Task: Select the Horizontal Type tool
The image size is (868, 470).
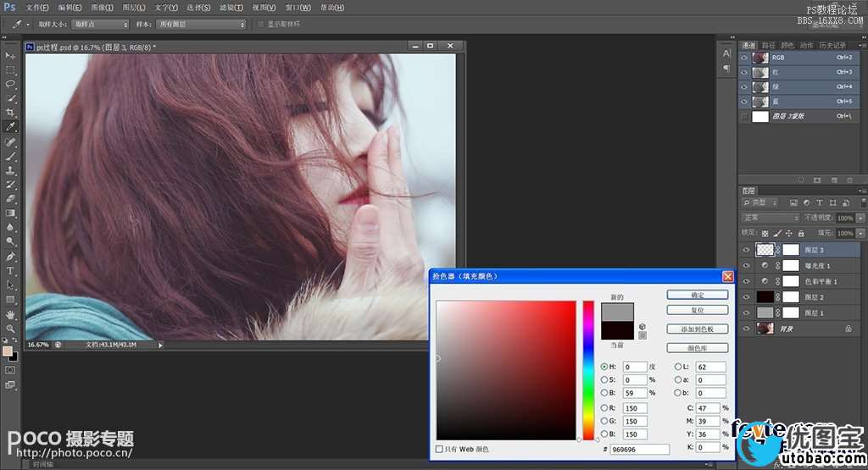Action: click(10, 271)
